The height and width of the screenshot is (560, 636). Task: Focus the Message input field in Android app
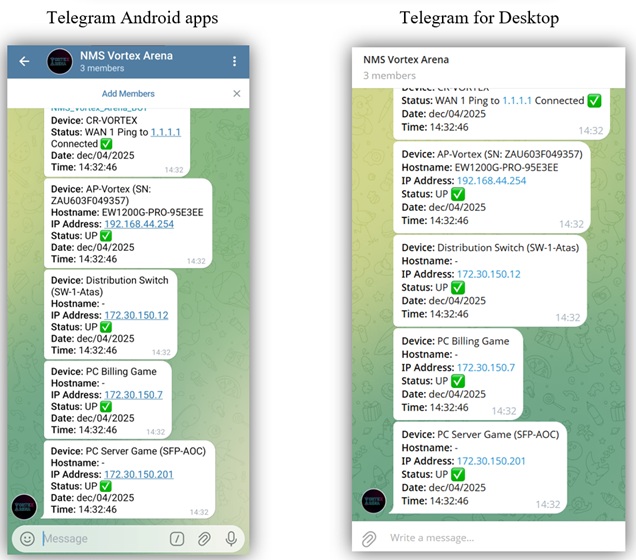(x=103, y=539)
